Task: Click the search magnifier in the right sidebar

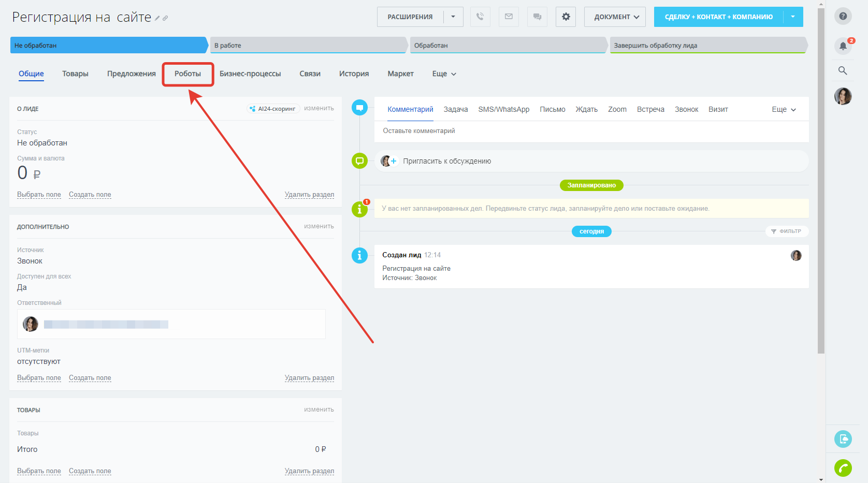Action: click(x=843, y=71)
